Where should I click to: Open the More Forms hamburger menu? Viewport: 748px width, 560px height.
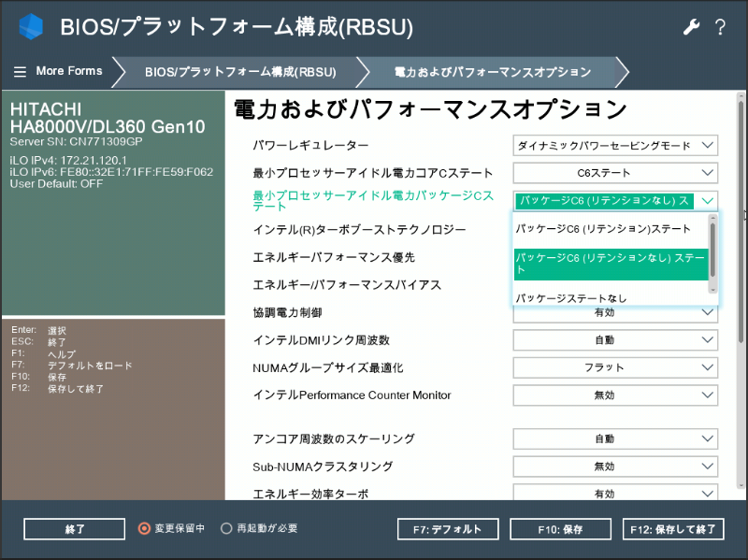[20, 72]
